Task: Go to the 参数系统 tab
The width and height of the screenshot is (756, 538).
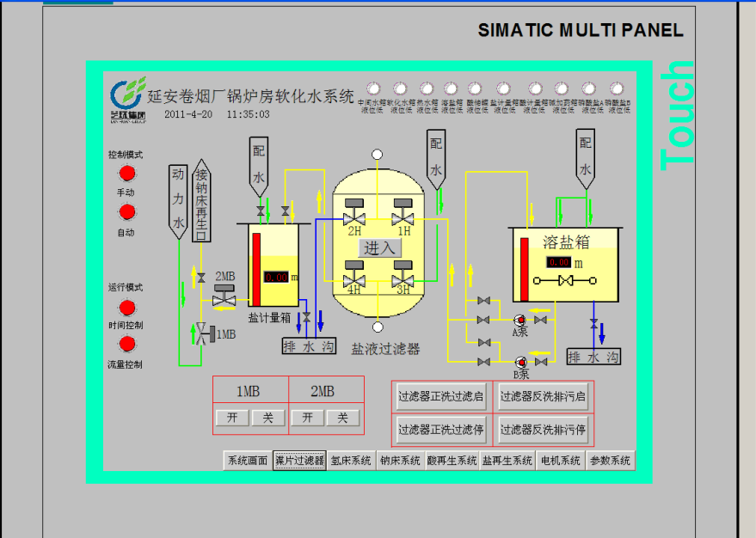Action: point(611,461)
